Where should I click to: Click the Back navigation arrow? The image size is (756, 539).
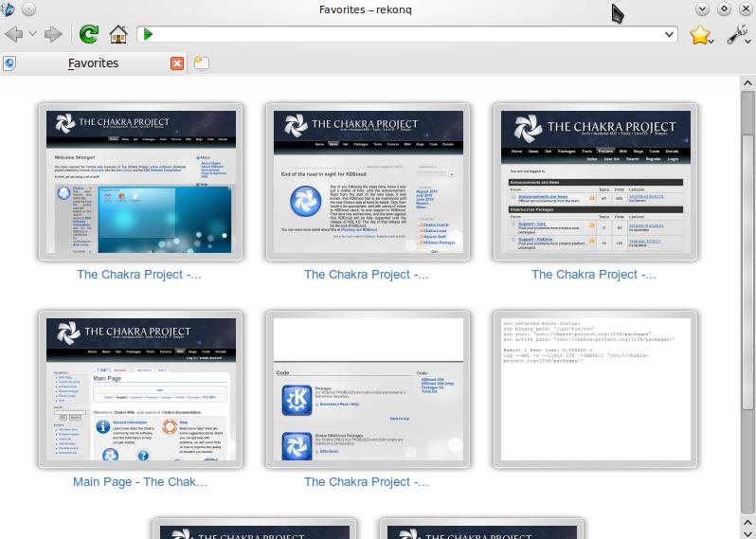13,34
